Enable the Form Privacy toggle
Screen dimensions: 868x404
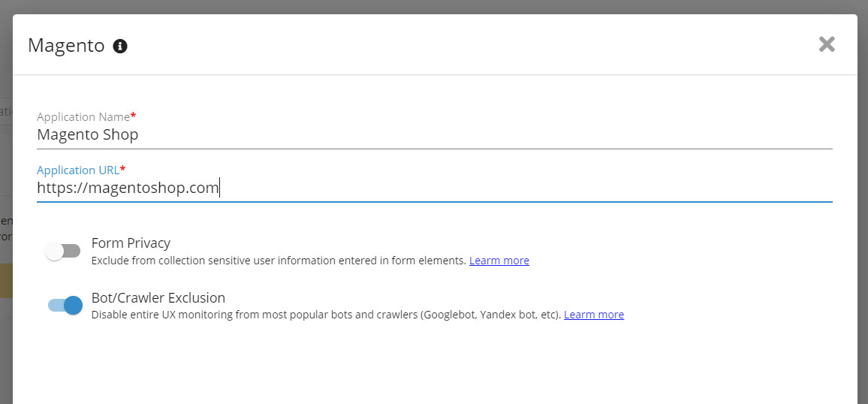pos(63,252)
